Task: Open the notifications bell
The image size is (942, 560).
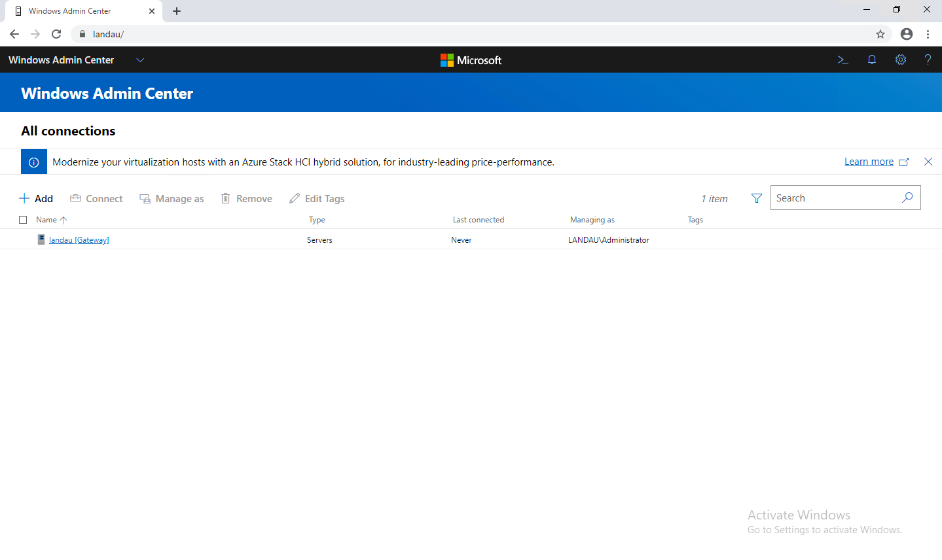Action: (872, 60)
